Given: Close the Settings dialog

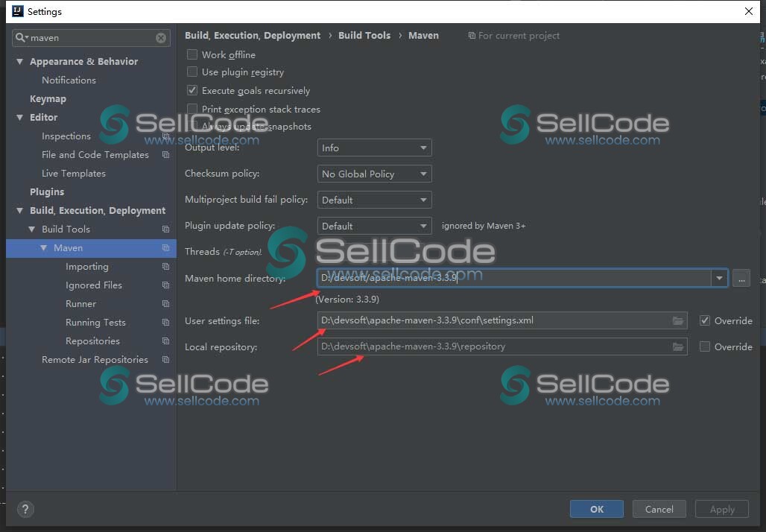Looking at the screenshot, I should (x=748, y=11).
